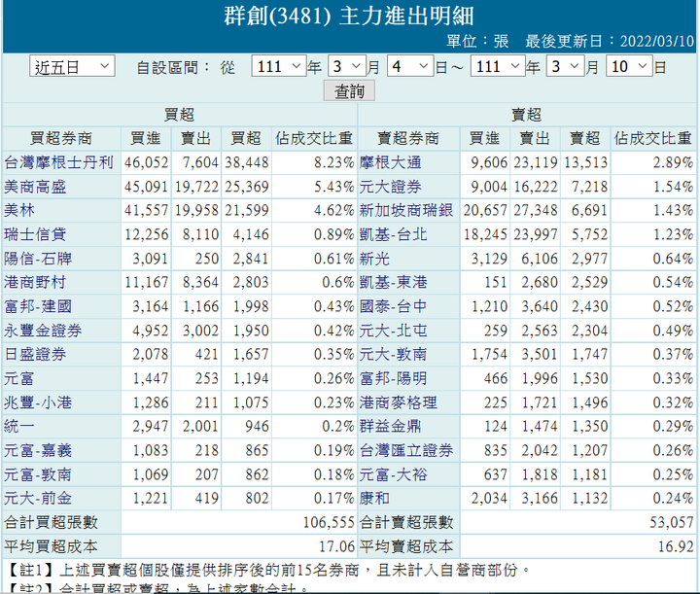Open the end month 3 dropdown
The width and height of the screenshot is (700, 594).
coord(566,66)
